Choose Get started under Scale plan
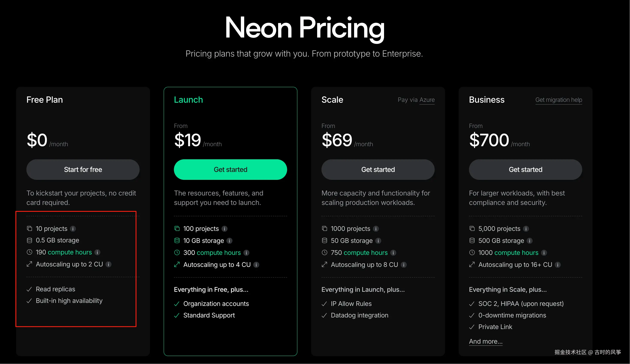Image resolution: width=630 pixels, height=364 pixels. pyautogui.click(x=378, y=170)
